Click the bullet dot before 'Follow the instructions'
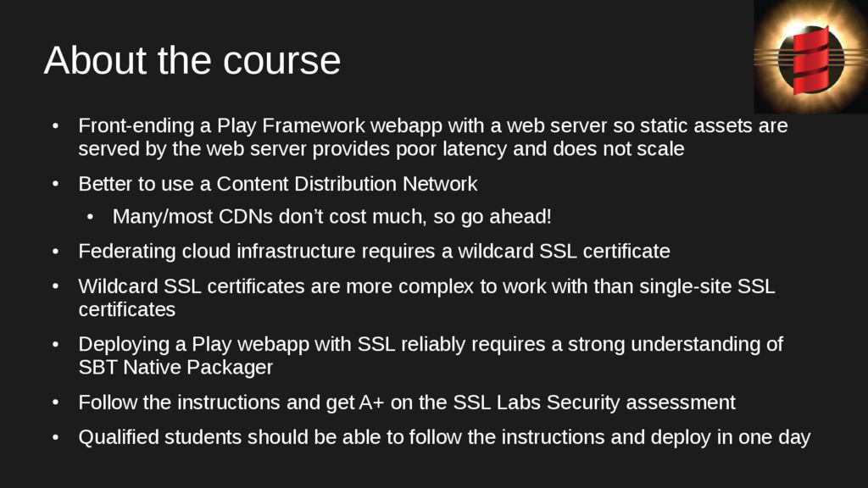The image size is (868, 488). pyautogui.click(x=55, y=402)
